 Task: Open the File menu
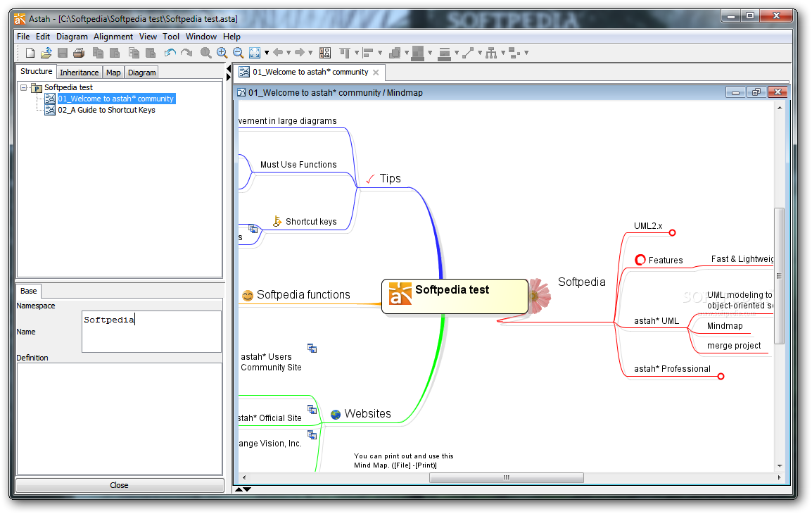pos(23,37)
